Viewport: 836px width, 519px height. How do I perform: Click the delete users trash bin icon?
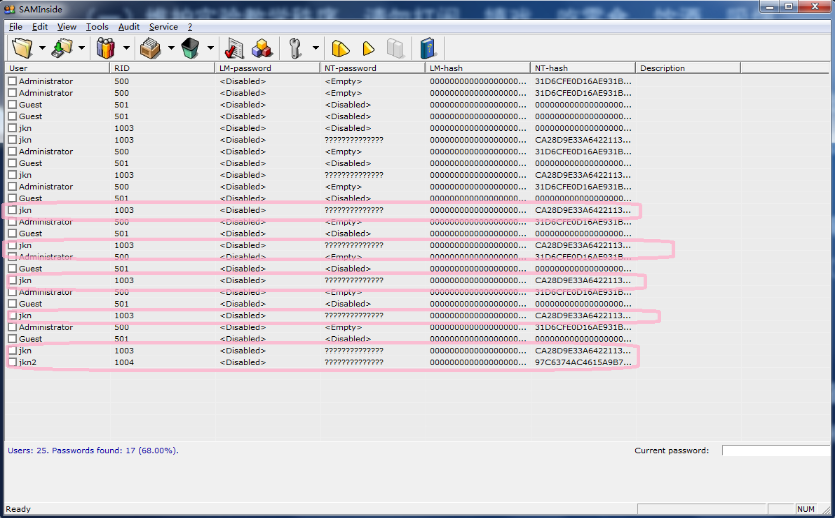pyautogui.click(x=190, y=49)
